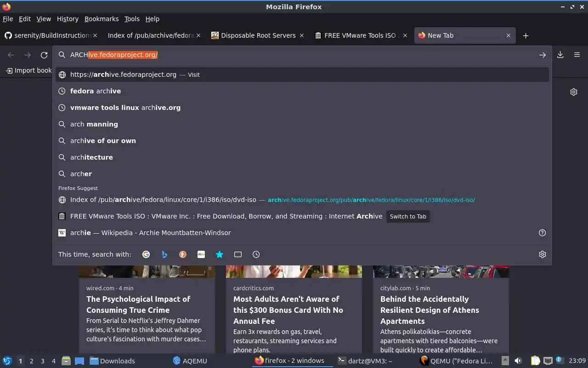The height and width of the screenshot is (368, 588).
Task: Reload the current page
Action: tap(44, 55)
